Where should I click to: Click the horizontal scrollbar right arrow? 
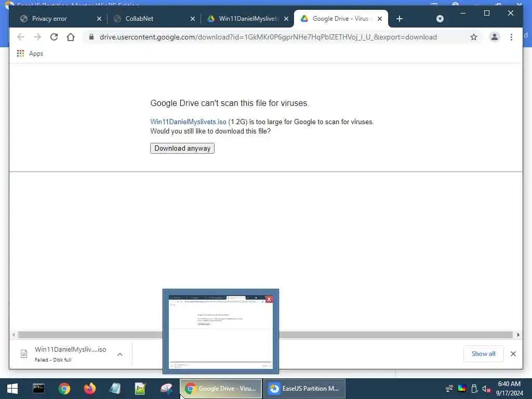click(518, 335)
